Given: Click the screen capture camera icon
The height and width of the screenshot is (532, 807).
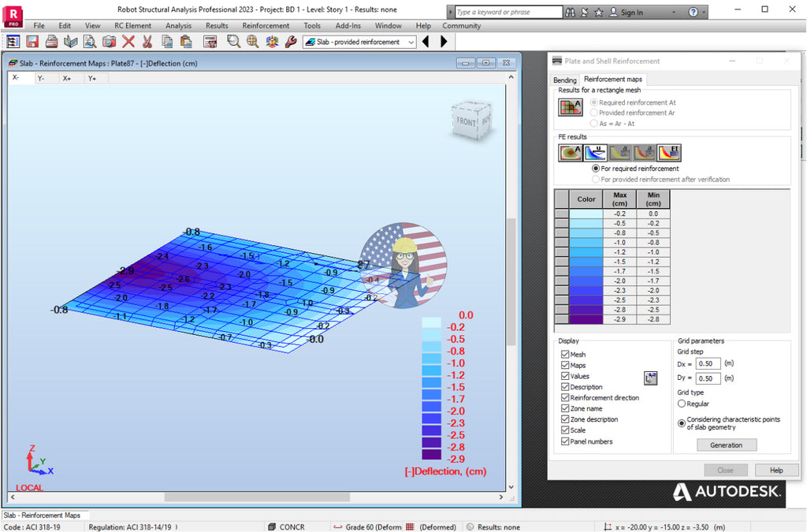Looking at the screenshot, I should coord(109,41).
